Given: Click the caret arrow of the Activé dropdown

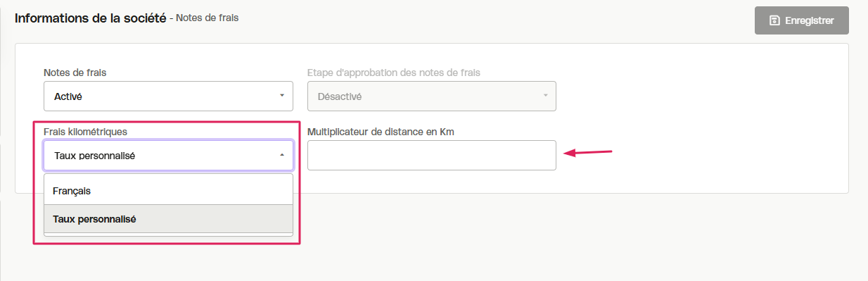Looking at the screenshot, I should point(281,96).
